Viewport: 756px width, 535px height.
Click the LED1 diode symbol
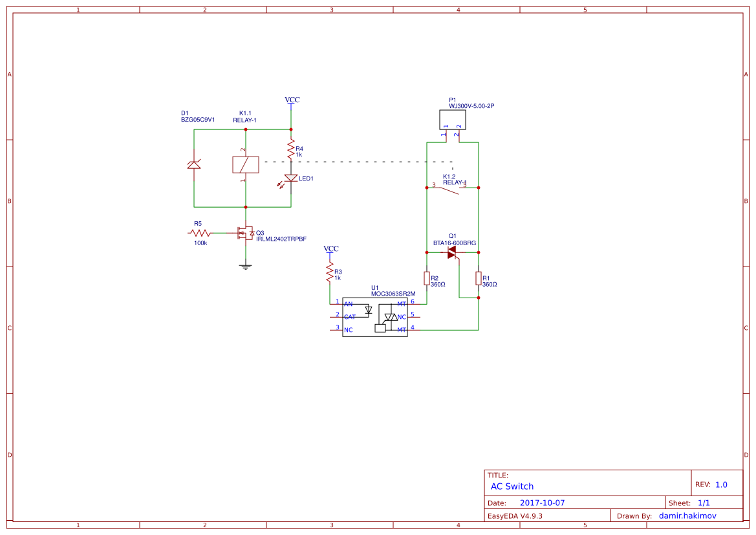pyautogui.click(x=292, y=177)
